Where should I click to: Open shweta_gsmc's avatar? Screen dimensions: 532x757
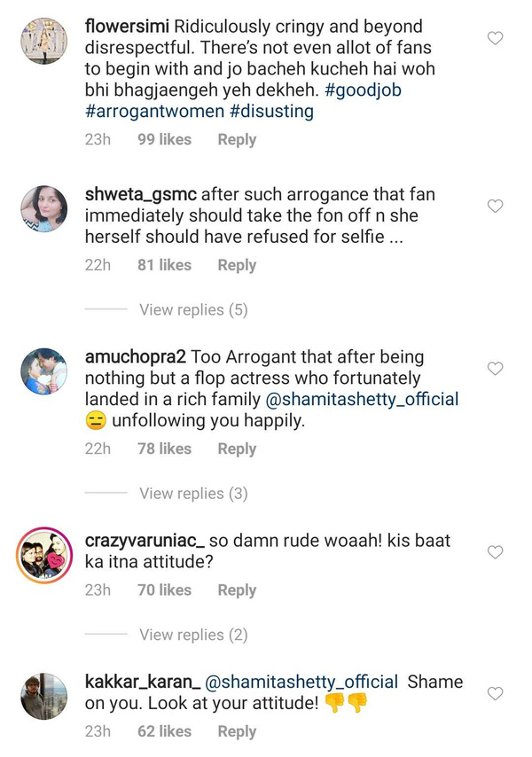coord(43,209)
